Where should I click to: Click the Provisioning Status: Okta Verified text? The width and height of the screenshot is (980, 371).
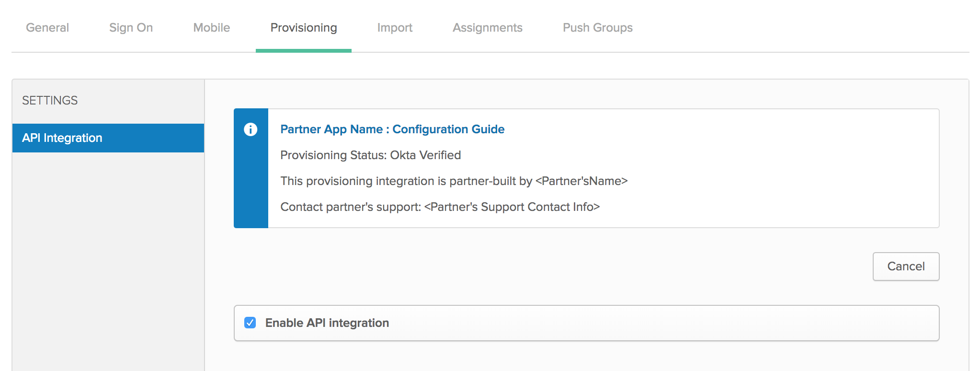(370, 155)
